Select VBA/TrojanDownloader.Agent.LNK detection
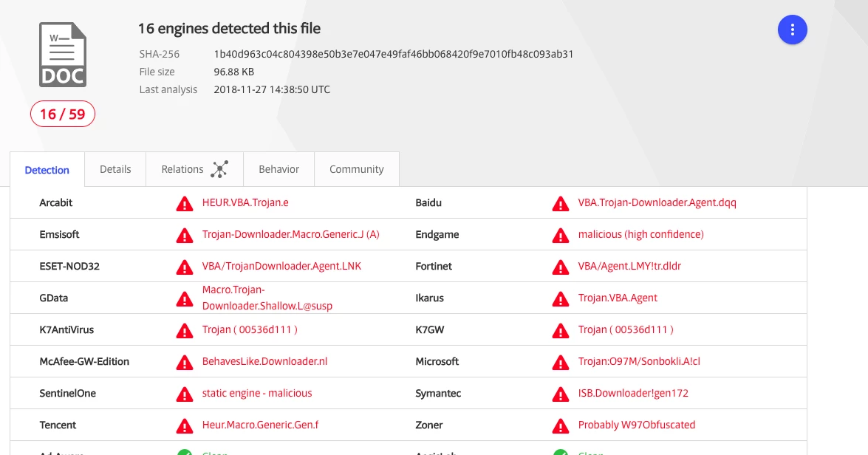 (x=281, y=266)
